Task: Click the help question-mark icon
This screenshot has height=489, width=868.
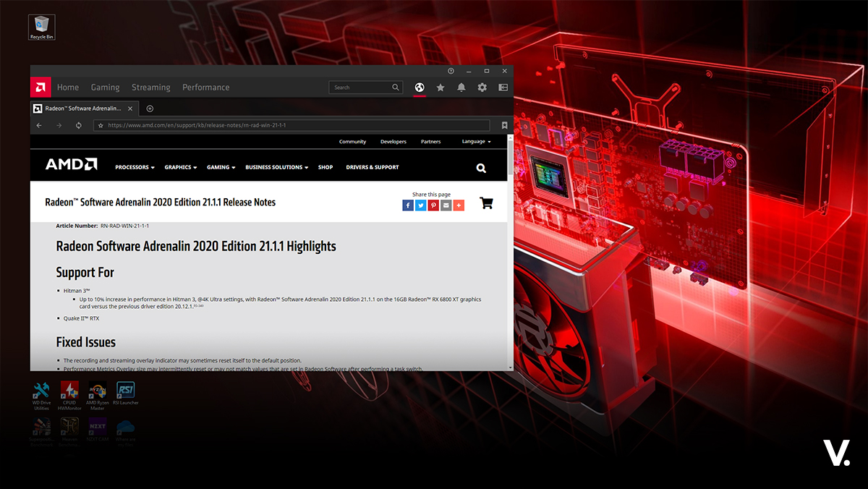Action: pos(451,71)
